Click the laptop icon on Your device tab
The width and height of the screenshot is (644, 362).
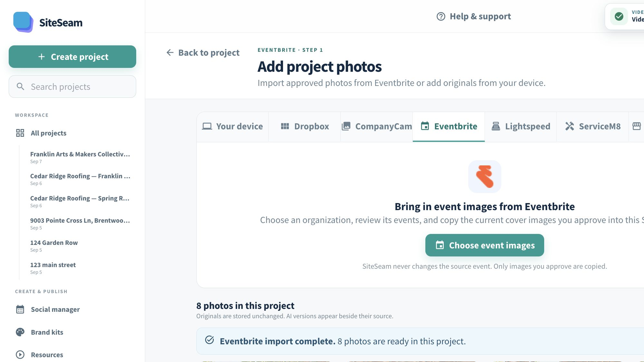point(207,126)
